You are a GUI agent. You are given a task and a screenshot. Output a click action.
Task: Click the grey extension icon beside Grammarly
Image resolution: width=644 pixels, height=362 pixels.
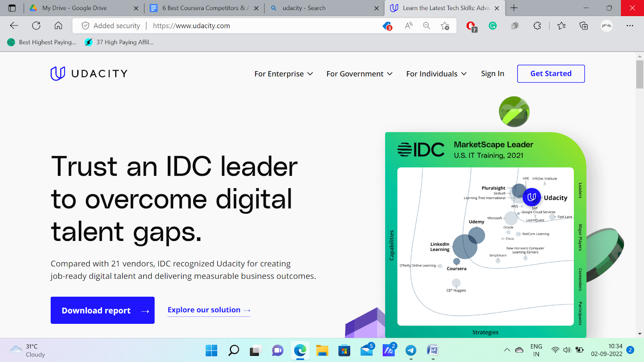tap(515, 26)
